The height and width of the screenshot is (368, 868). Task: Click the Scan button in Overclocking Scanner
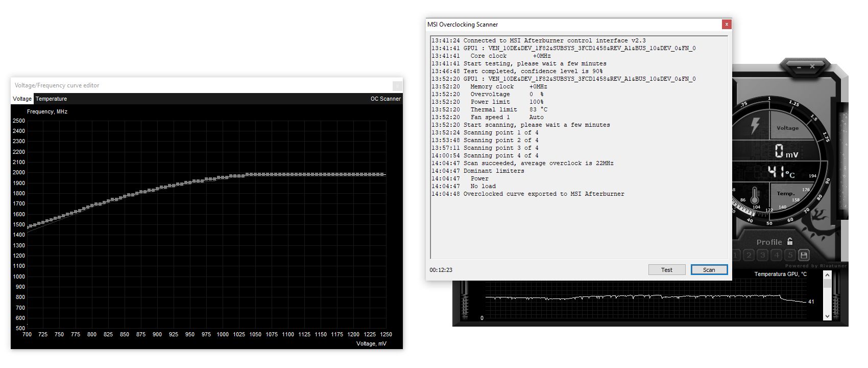coord(709,270)
